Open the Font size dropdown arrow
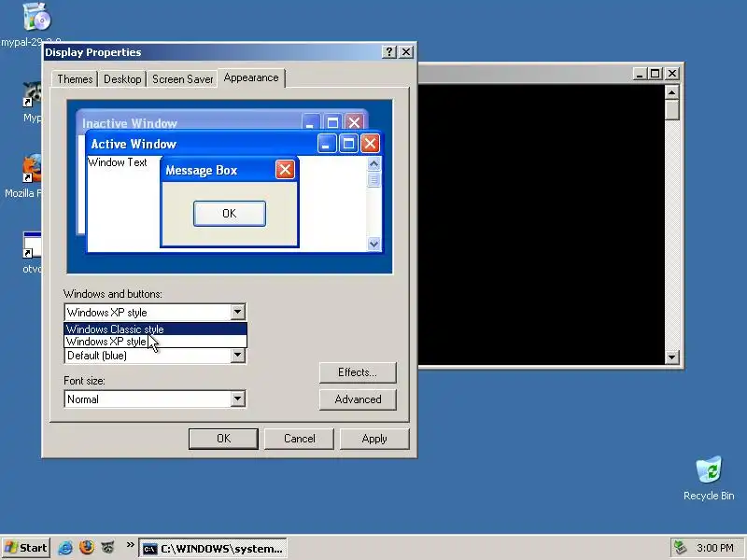 [237, 399]
